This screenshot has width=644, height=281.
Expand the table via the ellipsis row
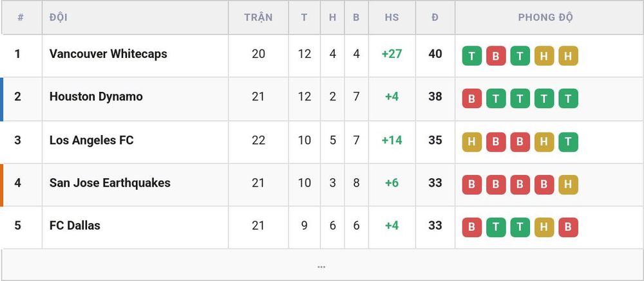[321, 265]
